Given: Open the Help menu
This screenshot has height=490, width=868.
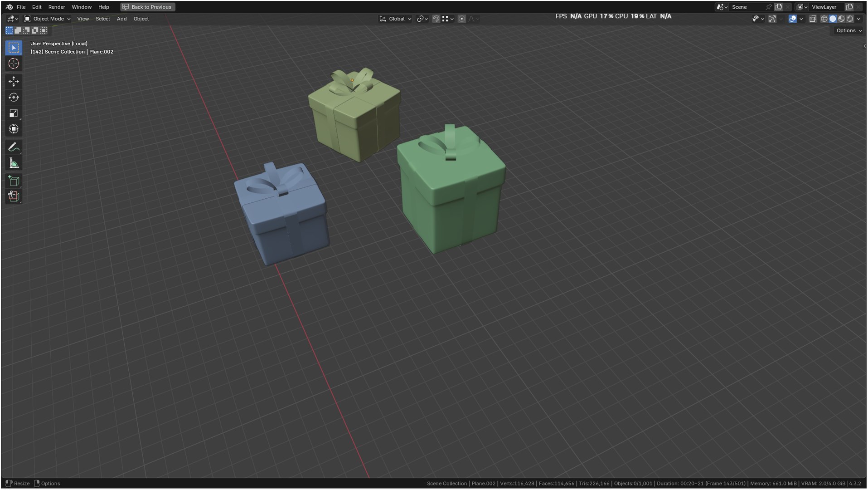Looking at the screenshot, I should (104, 7).
